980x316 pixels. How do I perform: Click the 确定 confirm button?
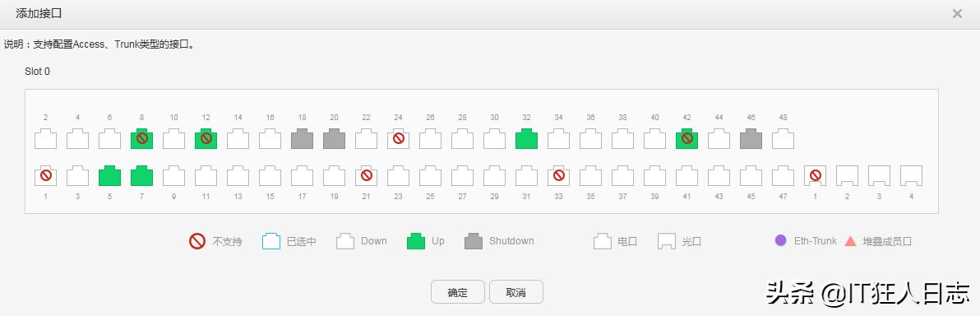[457, 291]
